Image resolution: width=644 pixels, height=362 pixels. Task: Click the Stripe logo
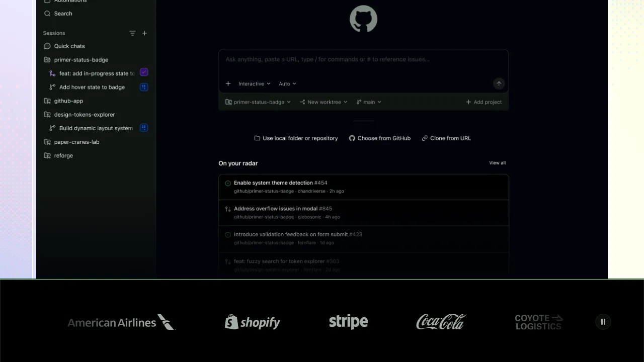pos(348,322)
